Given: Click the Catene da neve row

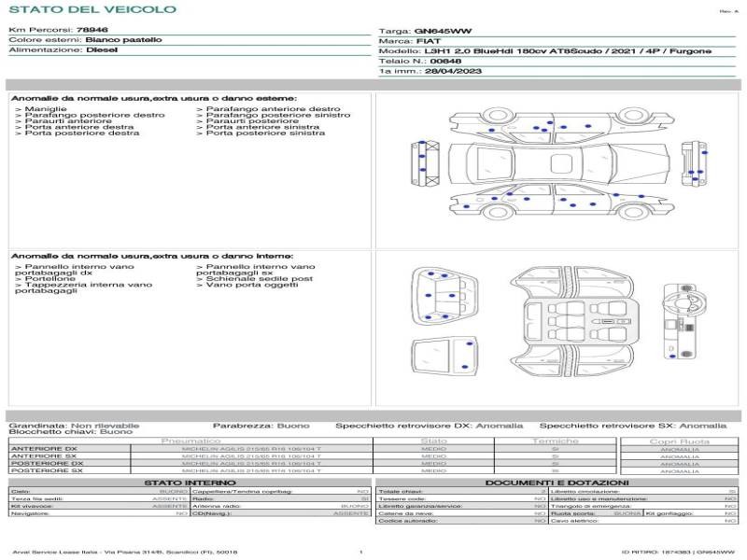Looking at the screenshot, I should (461, 513).
